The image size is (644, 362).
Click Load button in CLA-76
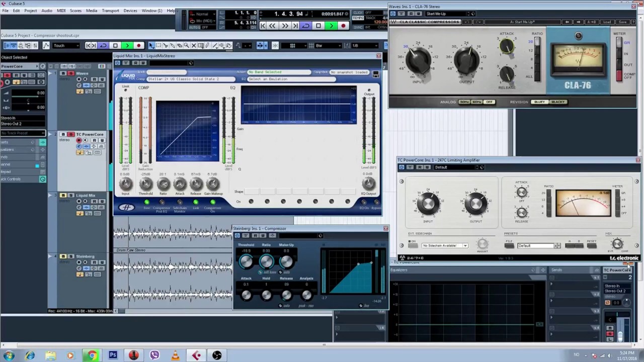click(607, 22)
